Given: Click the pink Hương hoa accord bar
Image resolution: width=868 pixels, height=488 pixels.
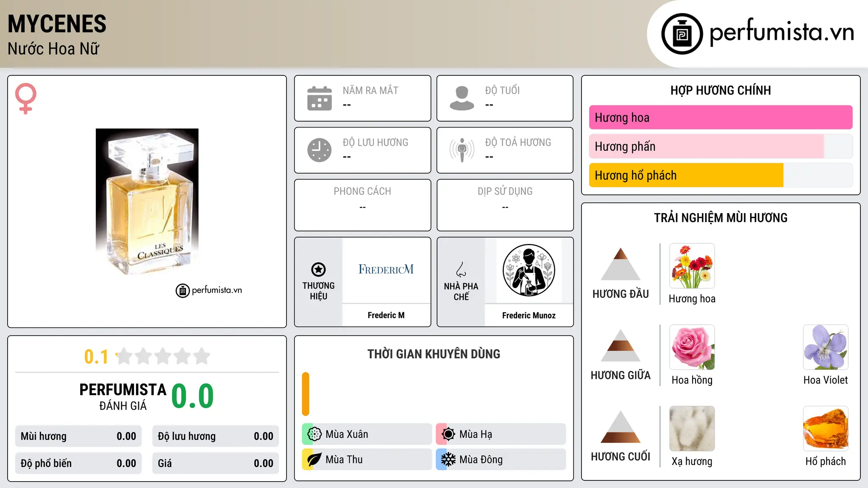Looking at the screenshot, I should pos(721,117).
